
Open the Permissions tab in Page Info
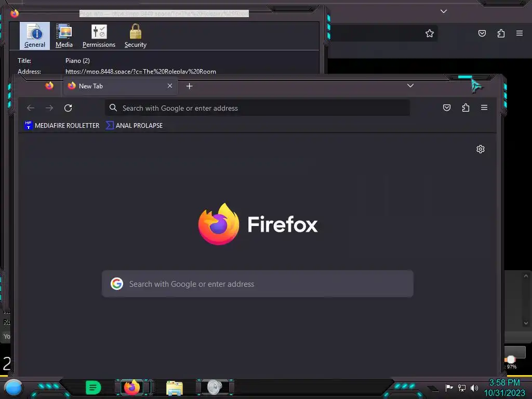[99, 36]
